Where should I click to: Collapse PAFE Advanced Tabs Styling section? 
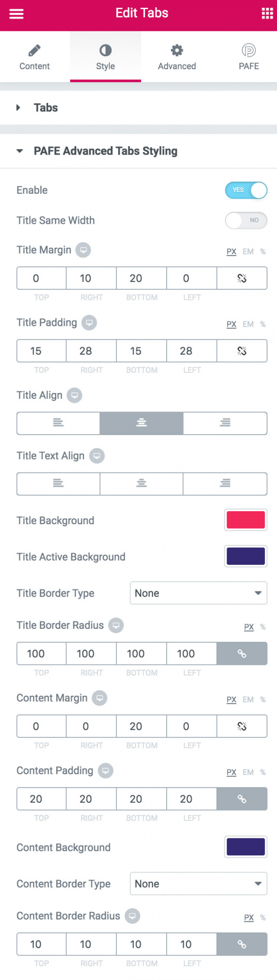[x=105, y=151]
